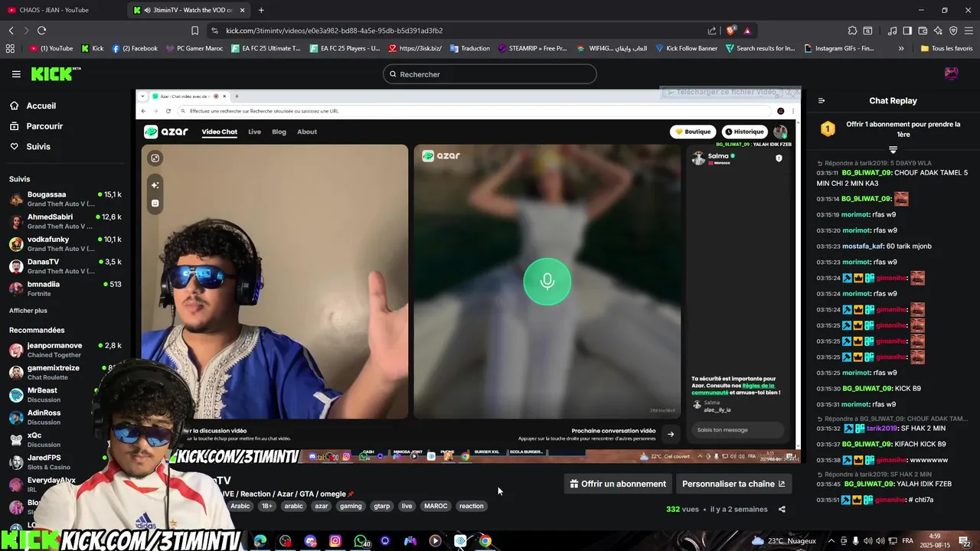Open JaredFPS recommended channel
This screenshot has width=980, height=551.
click(50, 461)
